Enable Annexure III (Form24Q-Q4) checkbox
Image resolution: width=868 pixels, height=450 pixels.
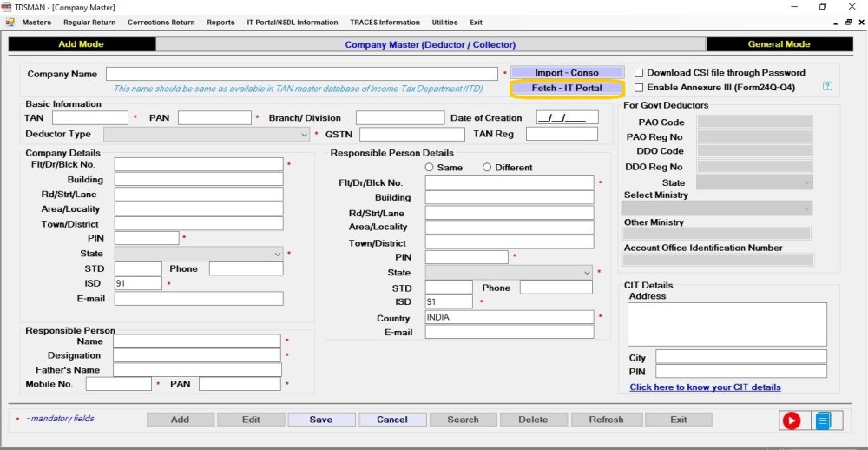pos(639,88)
